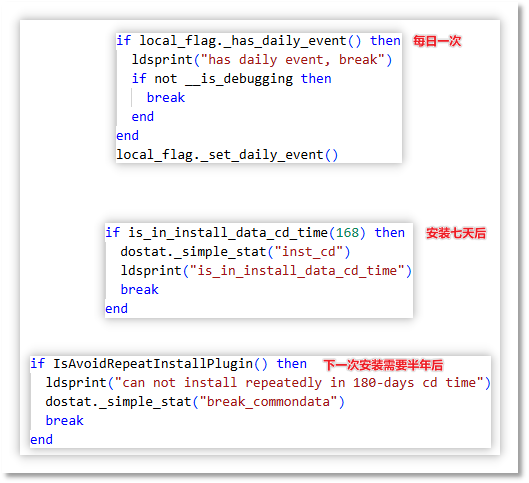Click the 'can not install repeatedly' ldsprint line
Screen dimensions: 529x483
point(268,382)
